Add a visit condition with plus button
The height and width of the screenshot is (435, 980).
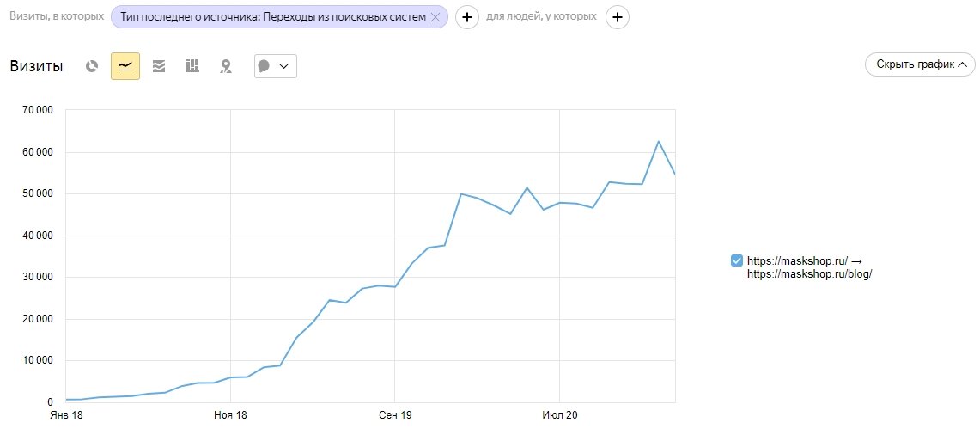point(466,17)
